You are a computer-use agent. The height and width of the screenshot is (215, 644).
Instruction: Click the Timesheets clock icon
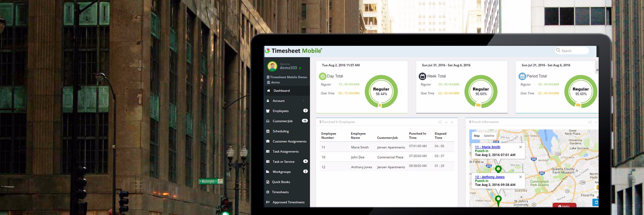[268, 192]
